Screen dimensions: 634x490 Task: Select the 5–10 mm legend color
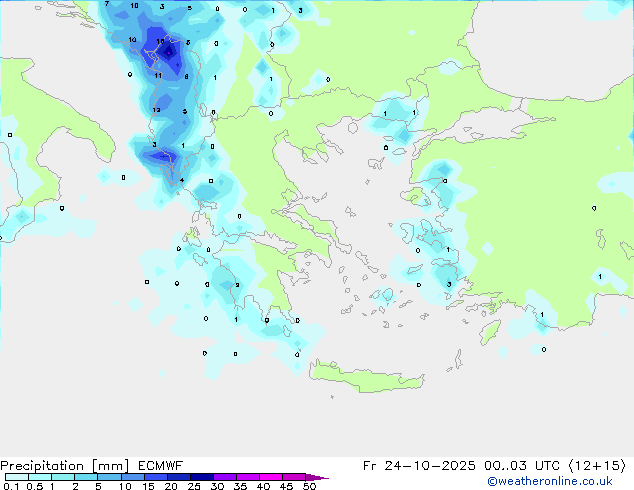coord(109,477)
